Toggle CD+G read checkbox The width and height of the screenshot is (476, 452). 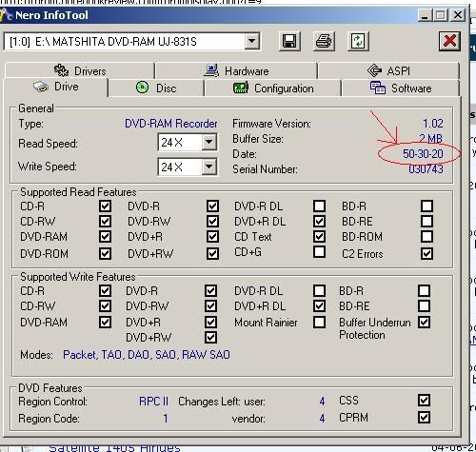[x=319, y=252]
